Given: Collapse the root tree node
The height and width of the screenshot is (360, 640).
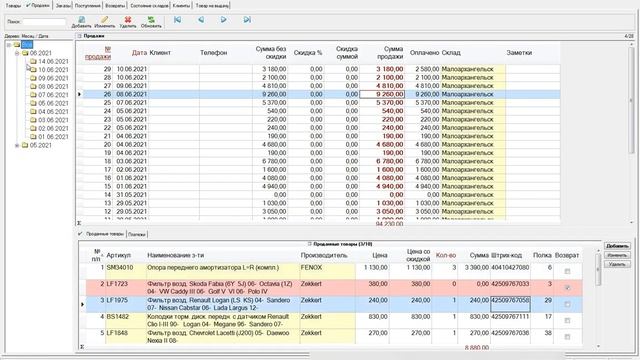Looking at the screenshot, I should [9, 45].
